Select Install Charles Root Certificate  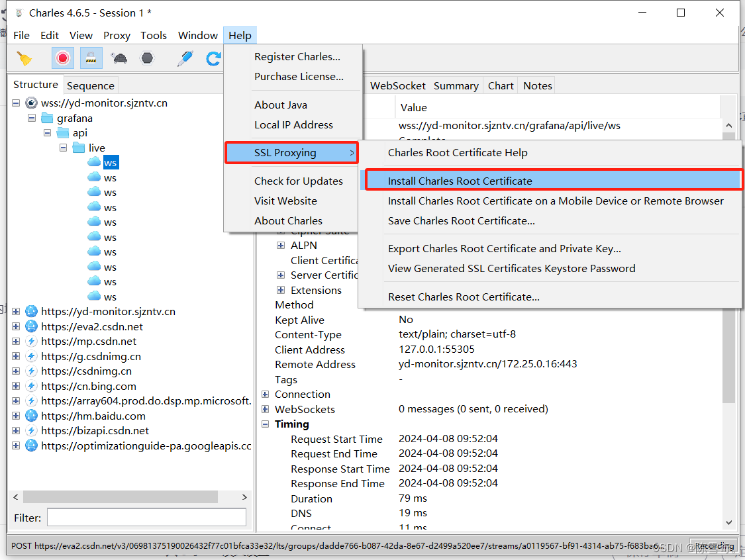[x=553, y=181]
